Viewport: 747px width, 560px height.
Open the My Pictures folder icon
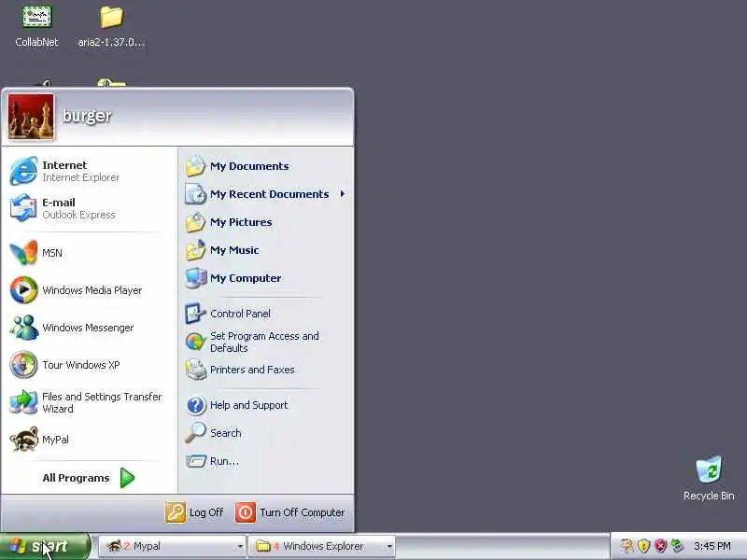click(195, 222)
